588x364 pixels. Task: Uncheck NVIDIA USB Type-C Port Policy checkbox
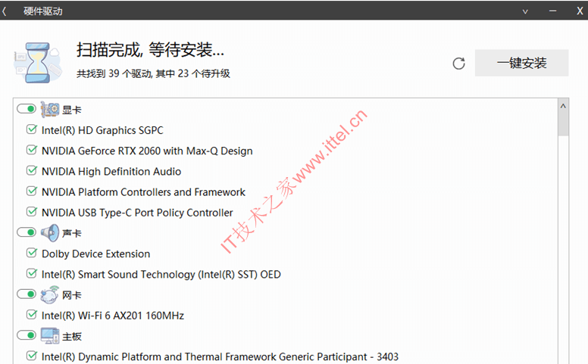pyautogui.click(x=32, y=212)
